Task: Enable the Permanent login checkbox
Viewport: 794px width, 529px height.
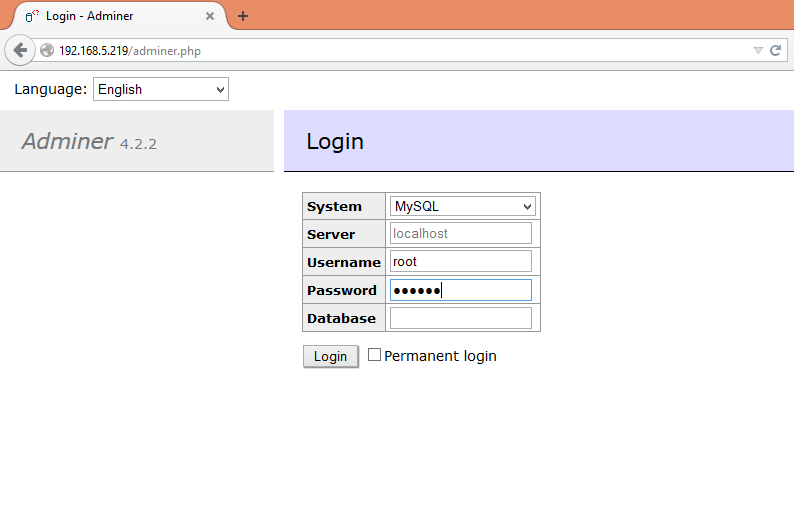Action: tap(374, 355)
